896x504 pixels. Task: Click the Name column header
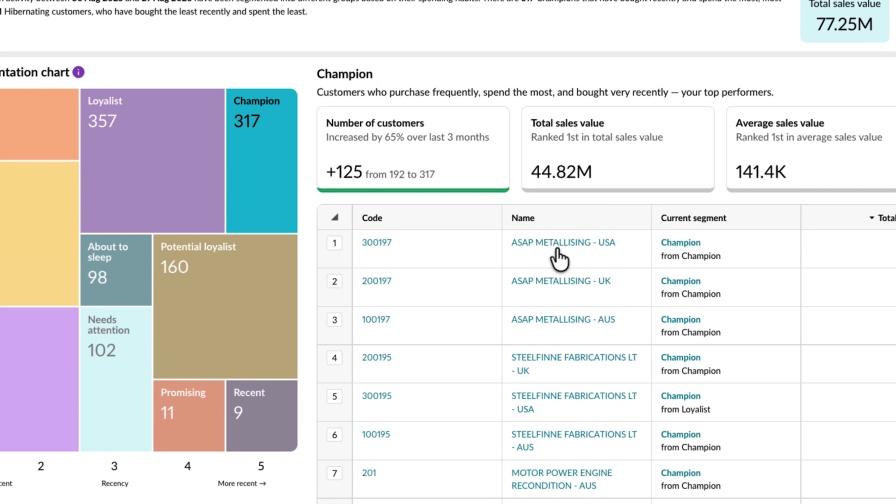tap(523, 218)
